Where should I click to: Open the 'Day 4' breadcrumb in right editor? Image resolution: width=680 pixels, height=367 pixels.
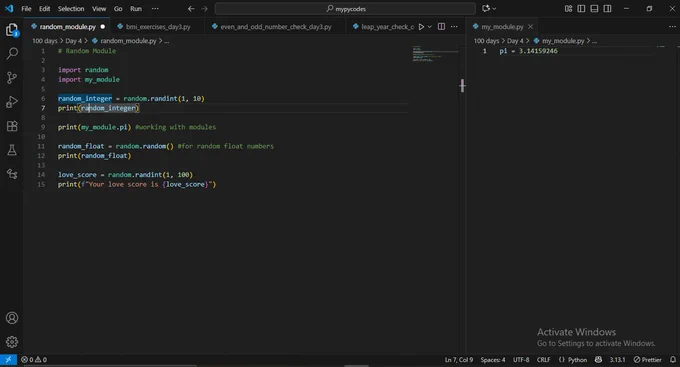pos(515,41)
